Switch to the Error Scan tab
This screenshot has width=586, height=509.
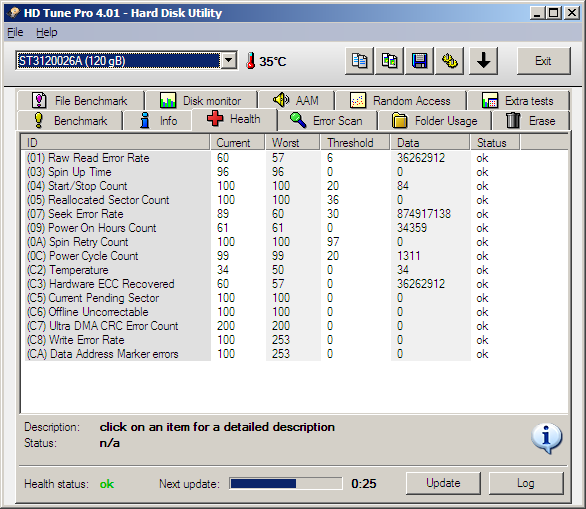(x=327, y=121)
